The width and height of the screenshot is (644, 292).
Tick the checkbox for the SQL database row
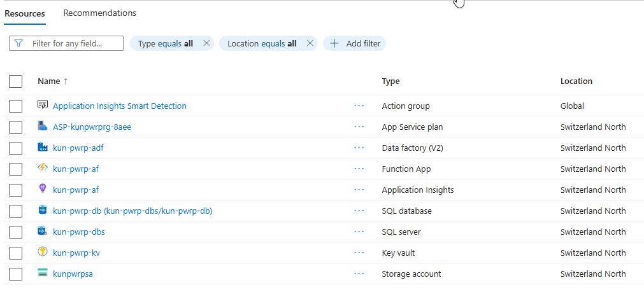click(16, 211)
